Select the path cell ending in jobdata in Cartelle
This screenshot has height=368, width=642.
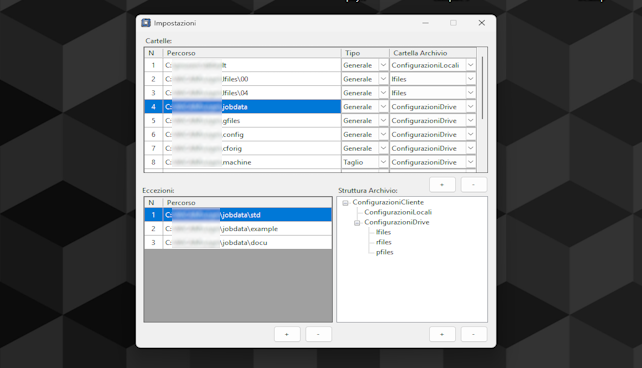pyautogui.click(x=252, y=107)
